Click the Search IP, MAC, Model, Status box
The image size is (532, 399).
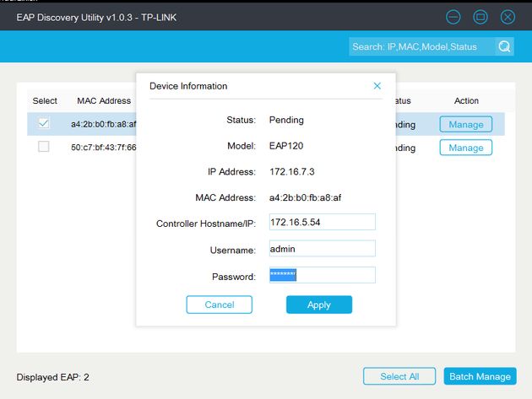click(422, 46)
